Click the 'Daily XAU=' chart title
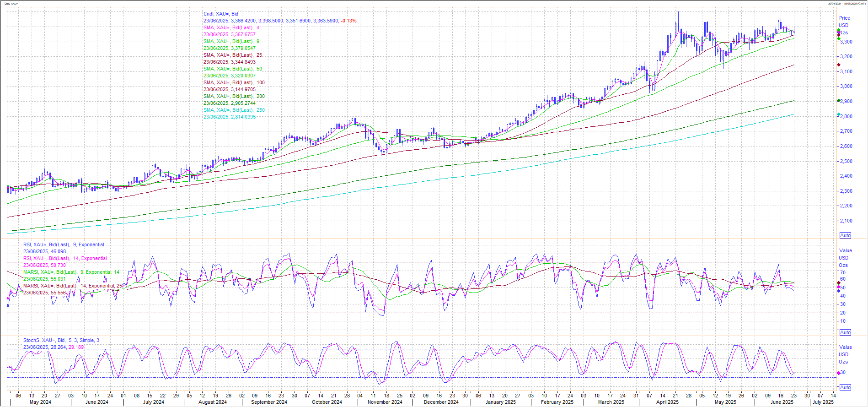Image resolution: width=868 pixels, height=407 pixels. click(11, 4)
